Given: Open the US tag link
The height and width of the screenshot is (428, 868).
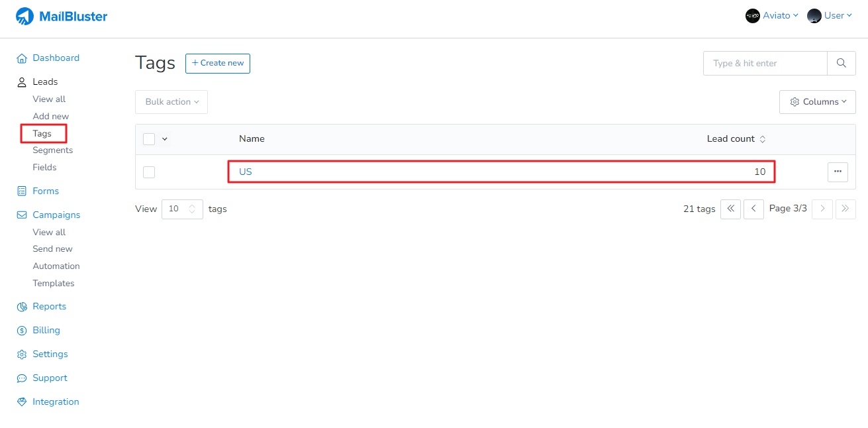Looking at the screenshot, I should coord(246,172).
